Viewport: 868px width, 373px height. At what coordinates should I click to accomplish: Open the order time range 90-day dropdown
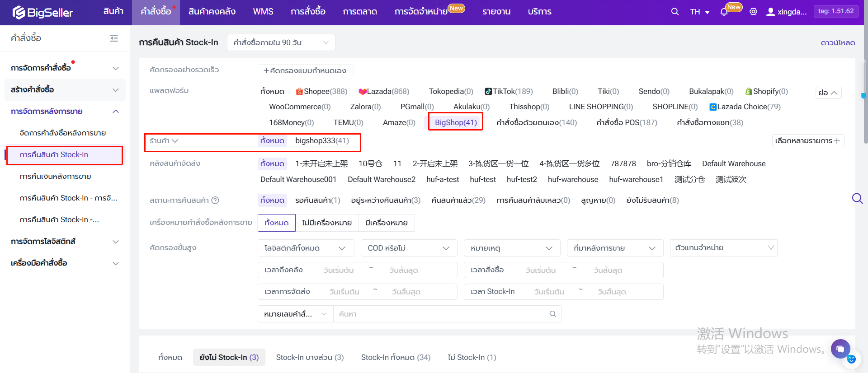tap(281, 42)
